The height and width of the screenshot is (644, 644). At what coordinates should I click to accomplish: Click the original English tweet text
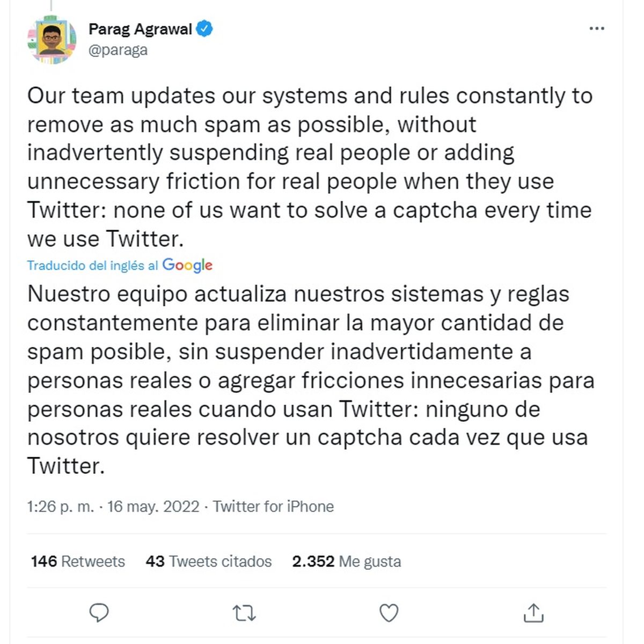point(309,167)
